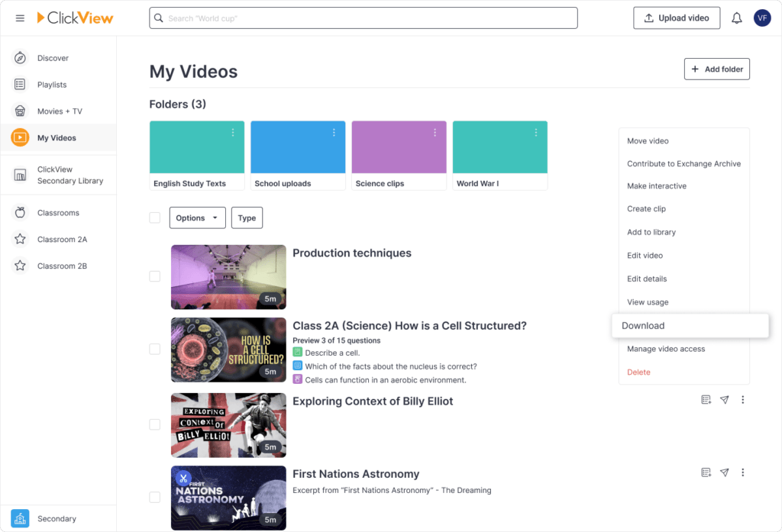
Task: Click the search magnifier icon
Action: point(159,18)
